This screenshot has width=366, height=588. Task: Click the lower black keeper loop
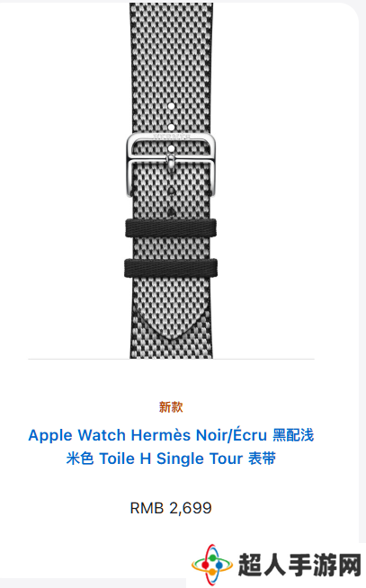(171, 268)
